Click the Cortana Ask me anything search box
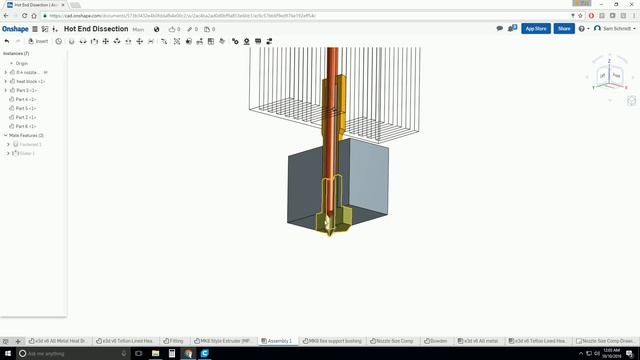Screen dimensions: 640x360 pyautogui.click(x=73, y=353)
